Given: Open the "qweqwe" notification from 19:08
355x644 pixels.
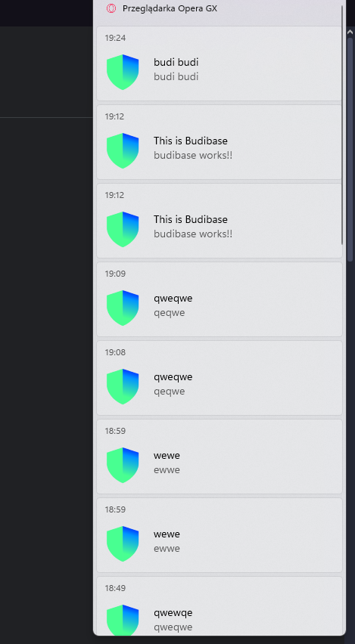Looking at the screenshot, I should click(220, 378).
